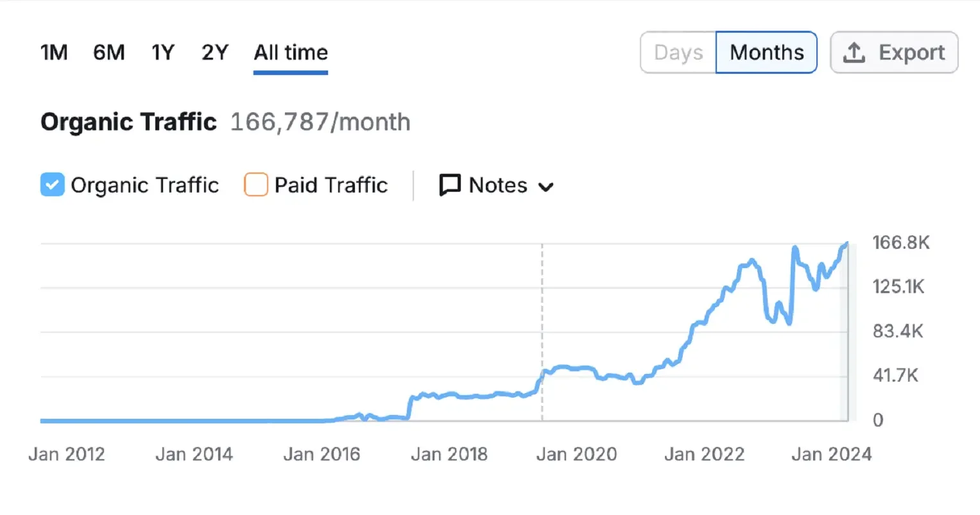Choose the 1Y time range
This screenshot has height=515, width=980.
pyautogui.click(x=162, y=53)
